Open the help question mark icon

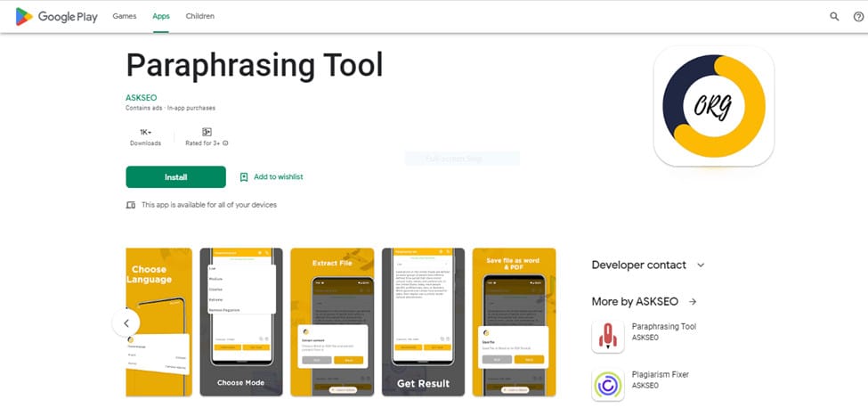point(858,17)
